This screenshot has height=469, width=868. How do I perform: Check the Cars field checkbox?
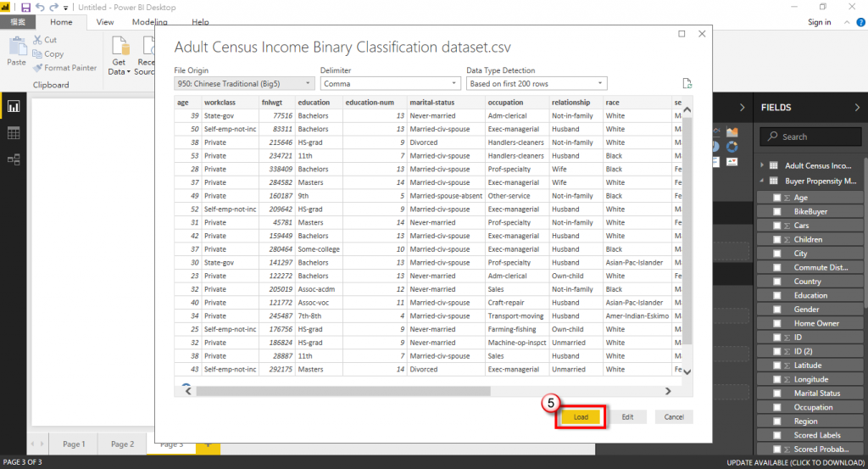coord(776,226)
